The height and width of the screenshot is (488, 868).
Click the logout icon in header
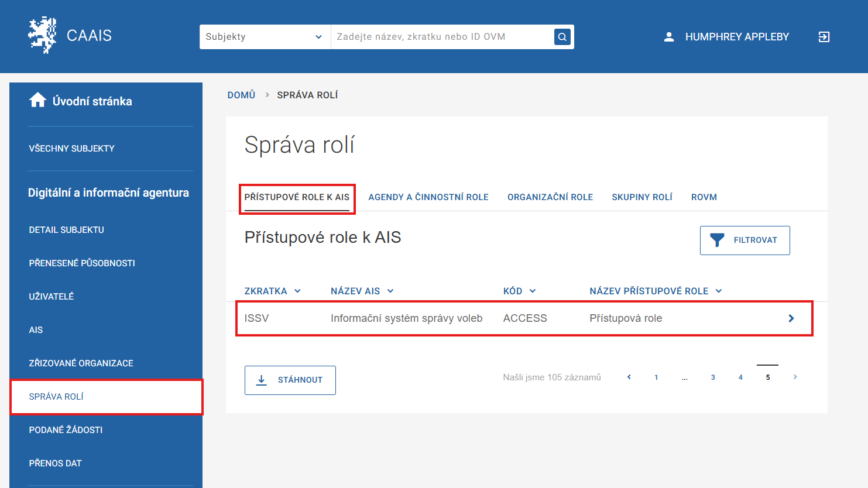824,37
